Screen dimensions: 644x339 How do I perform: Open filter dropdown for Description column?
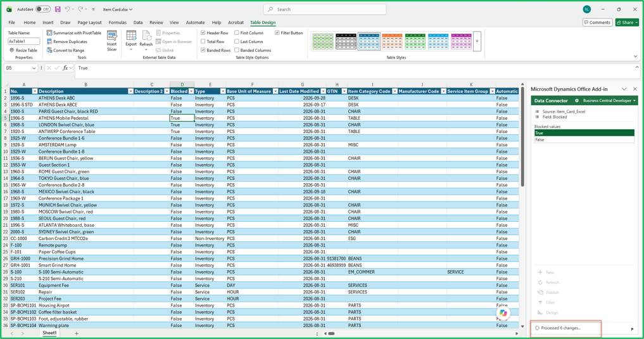[x=130, y=91]
